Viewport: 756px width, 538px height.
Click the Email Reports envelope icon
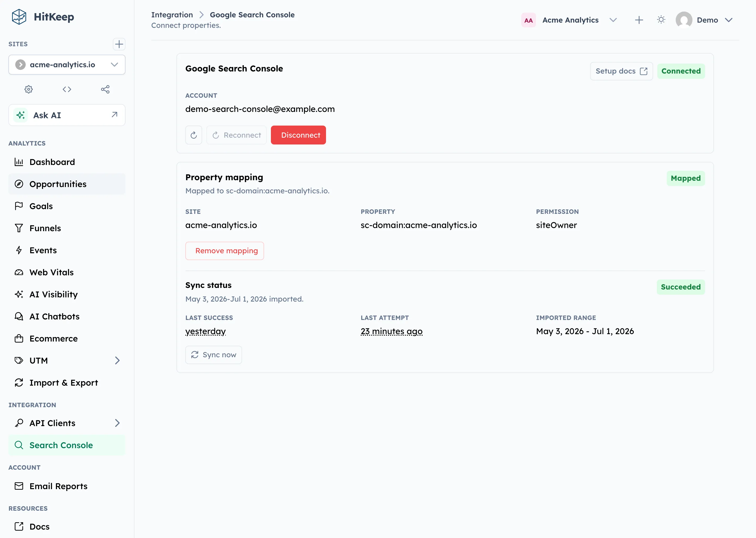(x=19, y=486)
